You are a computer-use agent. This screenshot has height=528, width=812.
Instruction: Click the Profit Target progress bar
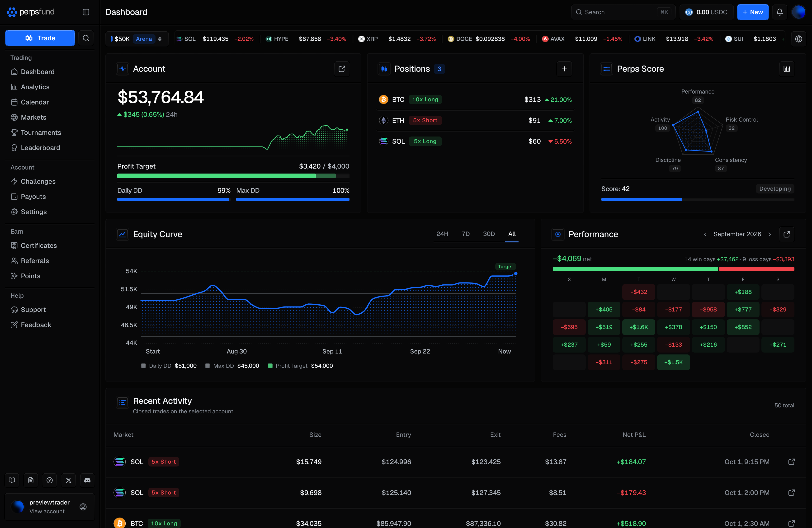(x=233, y=176)
